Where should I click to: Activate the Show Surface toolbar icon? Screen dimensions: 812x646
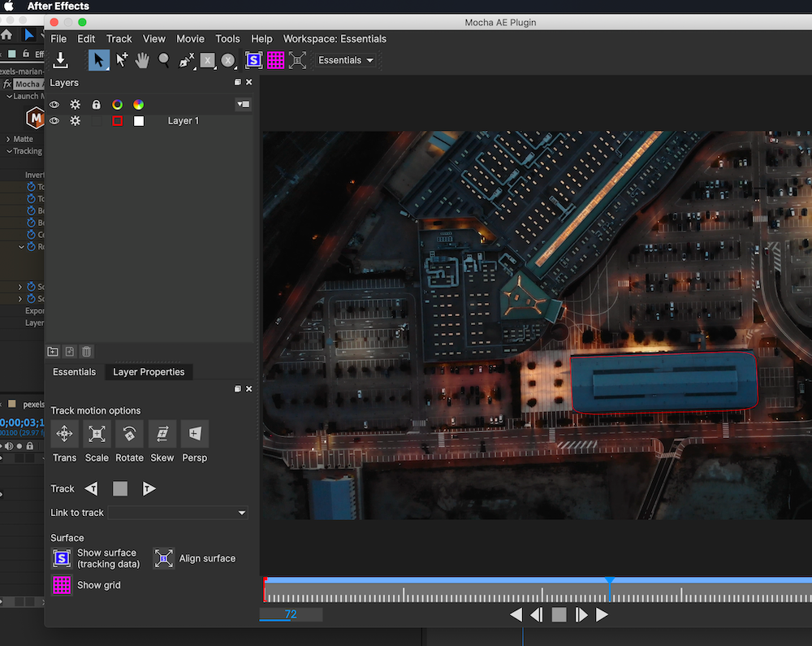click(x=253, y=60)
